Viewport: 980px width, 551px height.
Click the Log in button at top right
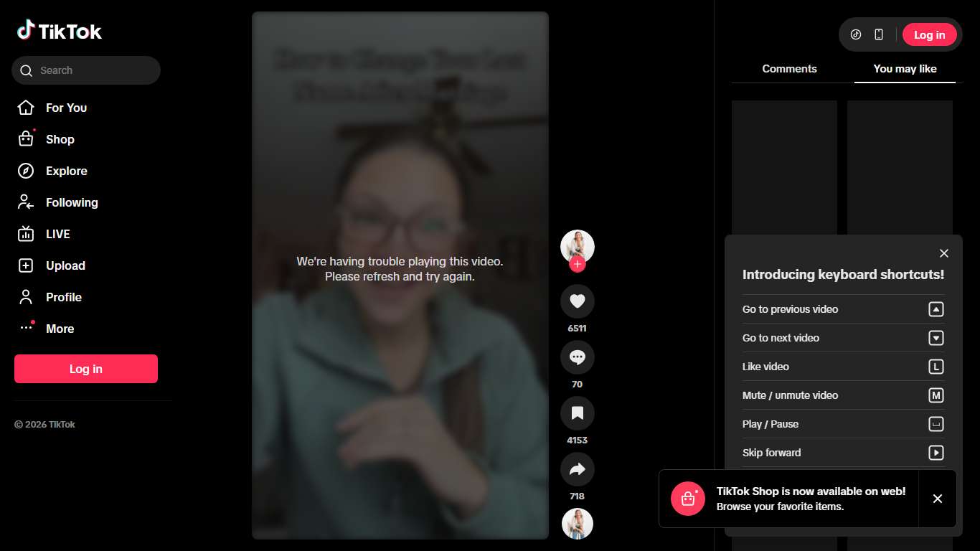pyautogui.click(x=929, y=34)
